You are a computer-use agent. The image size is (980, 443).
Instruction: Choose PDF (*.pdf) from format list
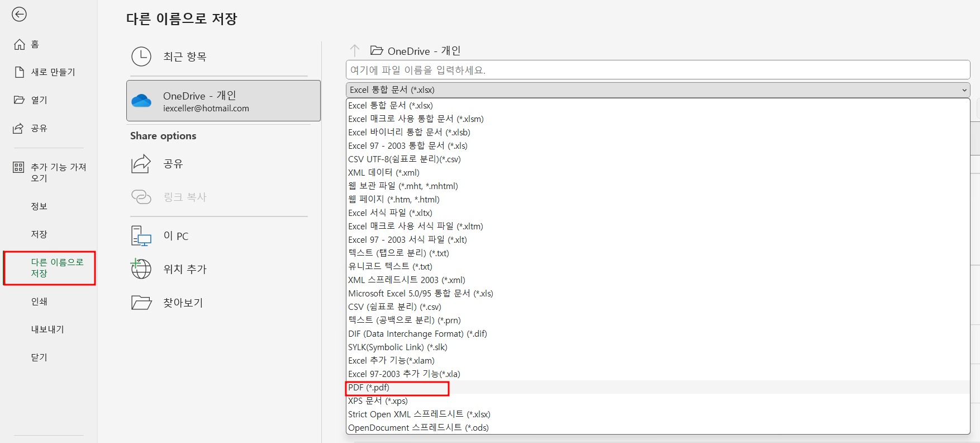point(369,388)
